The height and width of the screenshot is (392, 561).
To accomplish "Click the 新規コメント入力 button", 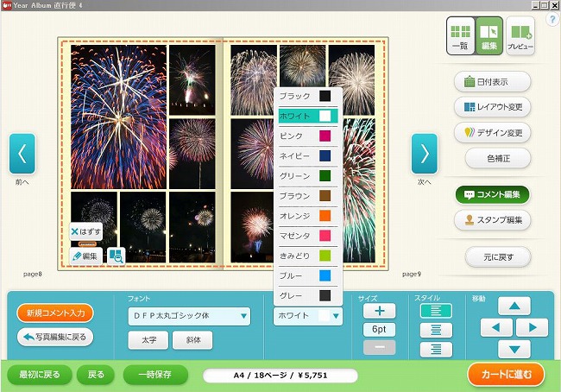I will click(55, 313).
